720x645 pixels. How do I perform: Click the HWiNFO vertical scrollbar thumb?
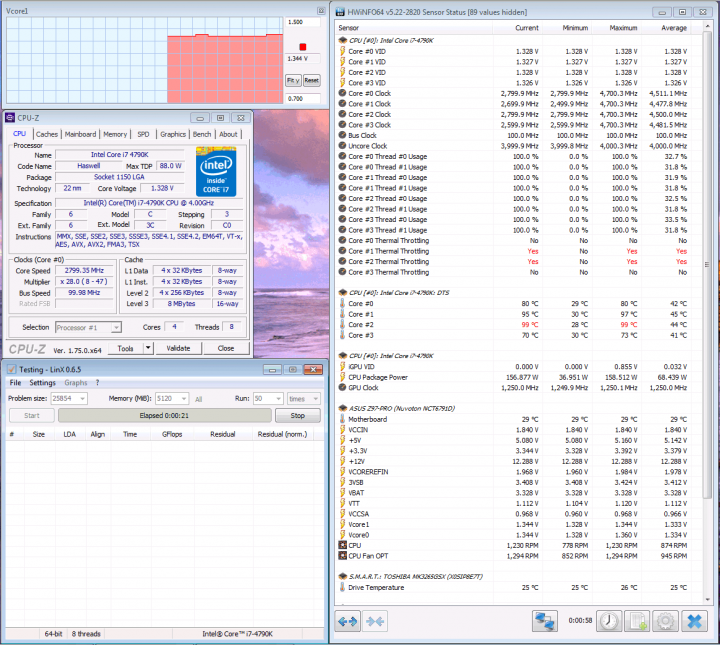pos(707,264)
